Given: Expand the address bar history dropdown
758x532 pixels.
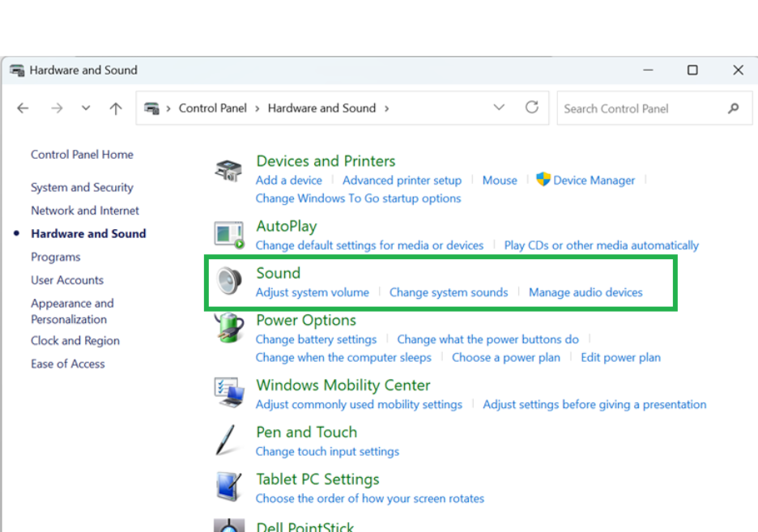Looking at the screenshot, I should pyautogui.click(x=499, y=107).
